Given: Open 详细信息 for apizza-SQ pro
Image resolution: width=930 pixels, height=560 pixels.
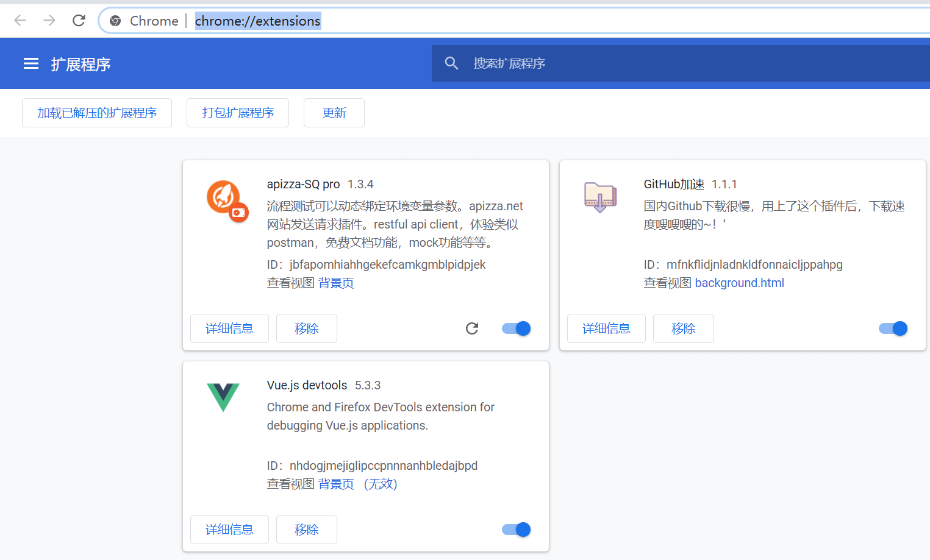Looking at the screenshot, I should click(x=229, y=328).
